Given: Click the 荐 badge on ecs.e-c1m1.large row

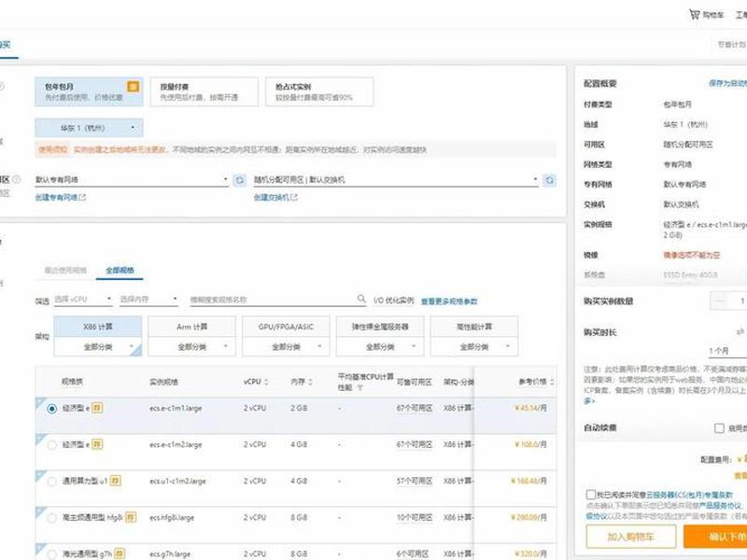Looking at the screenshot, I should click(x=97, y=408).
